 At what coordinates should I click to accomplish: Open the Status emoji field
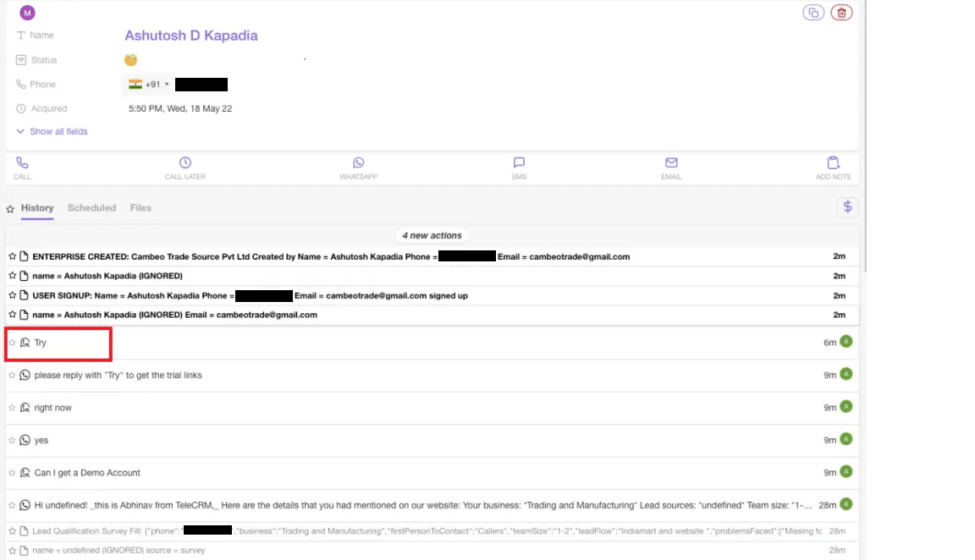(130, 60)
